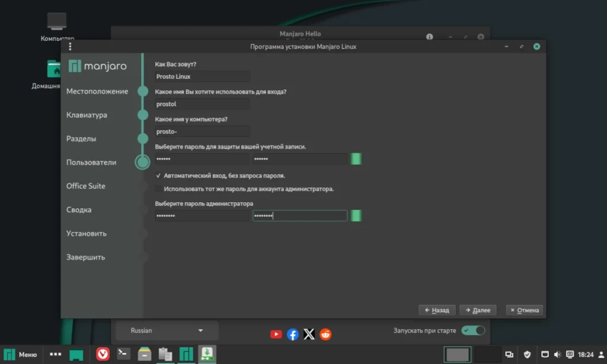The height and width of the screenshot is (364, 607).
Task: Toggle the Запускать при старте switch
Action: [x=472, y=330]
